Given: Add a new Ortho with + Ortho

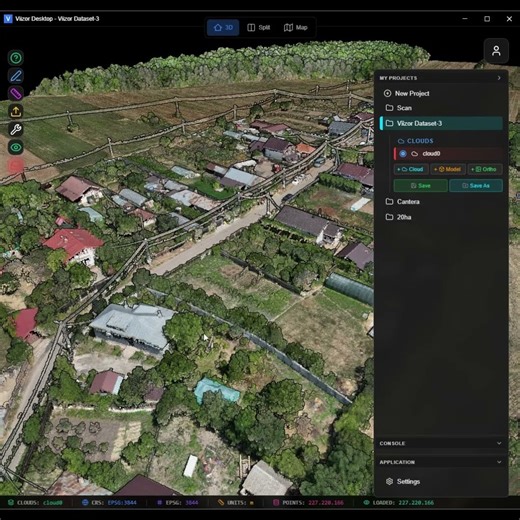Looking at the screenshot, I should click(x=485, y=169).
